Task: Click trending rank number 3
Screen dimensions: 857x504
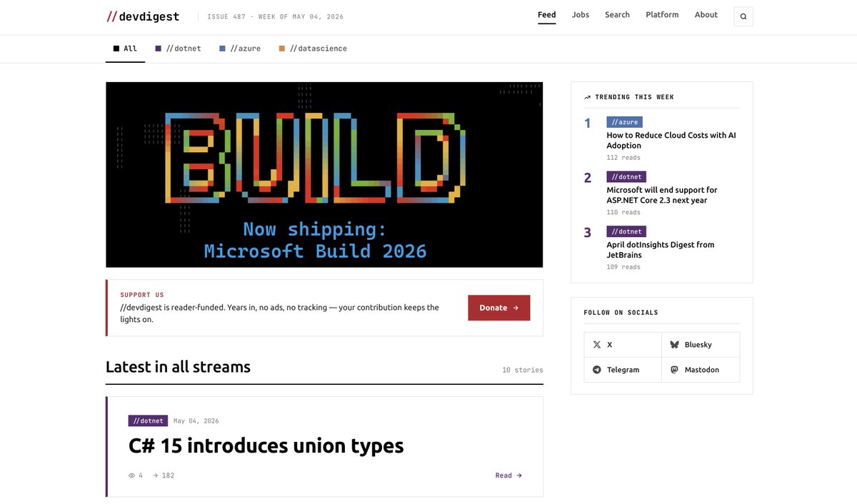Action: pos(588,233)
